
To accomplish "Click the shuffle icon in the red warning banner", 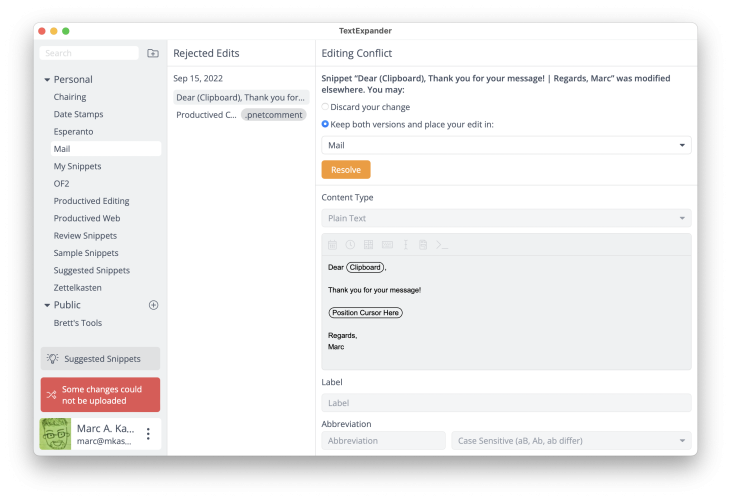I will (51, 395).
